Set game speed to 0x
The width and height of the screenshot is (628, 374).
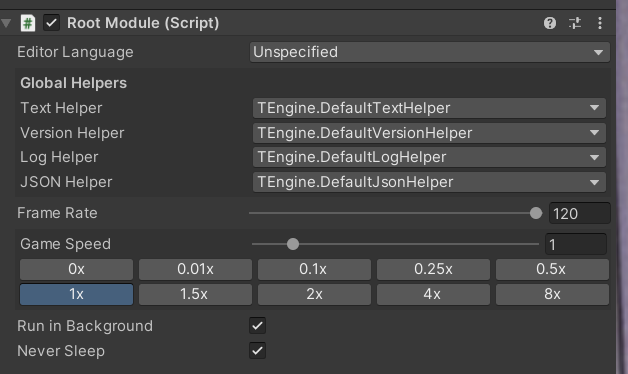click(x=76, y=269)
